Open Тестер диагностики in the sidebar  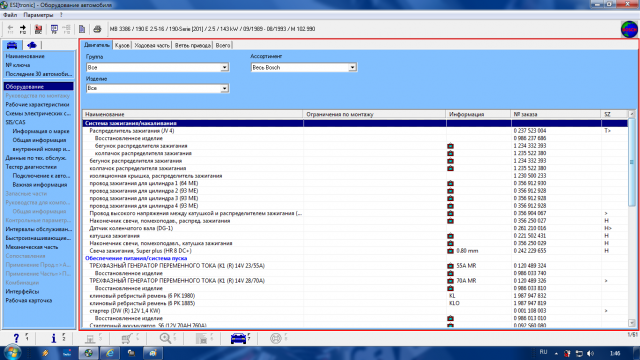[x=31, y=167]
